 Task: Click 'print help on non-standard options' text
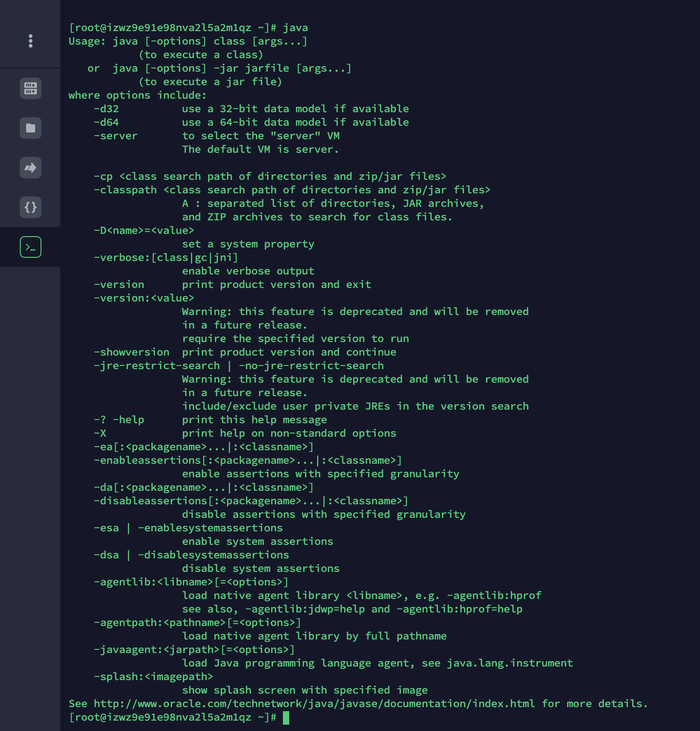click(x=289, y=433)
